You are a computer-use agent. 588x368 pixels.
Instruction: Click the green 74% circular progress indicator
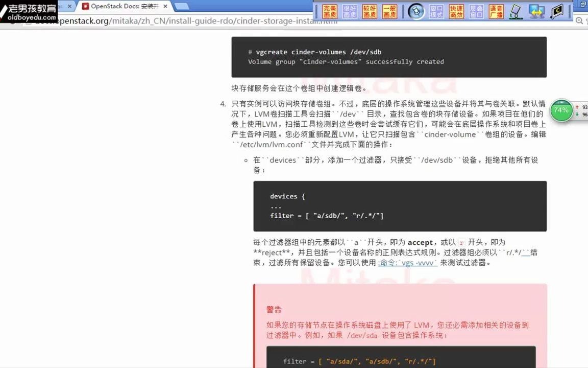pos(561,110)
